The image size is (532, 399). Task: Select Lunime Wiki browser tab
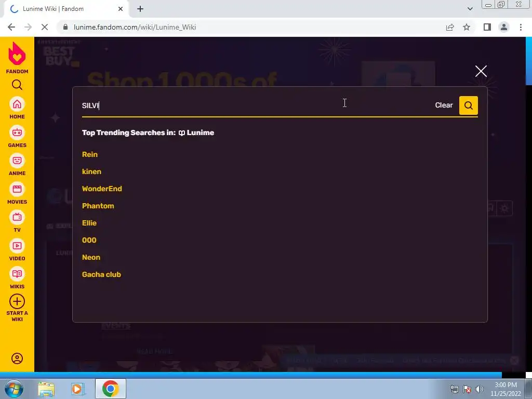click(x=66, y=9)
